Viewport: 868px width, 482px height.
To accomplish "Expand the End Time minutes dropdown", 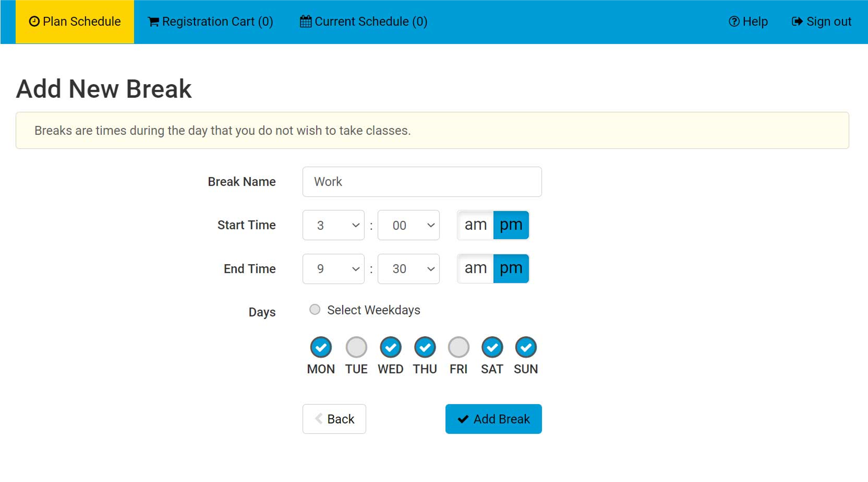I will pyautogui.click(x=408, y=269).
